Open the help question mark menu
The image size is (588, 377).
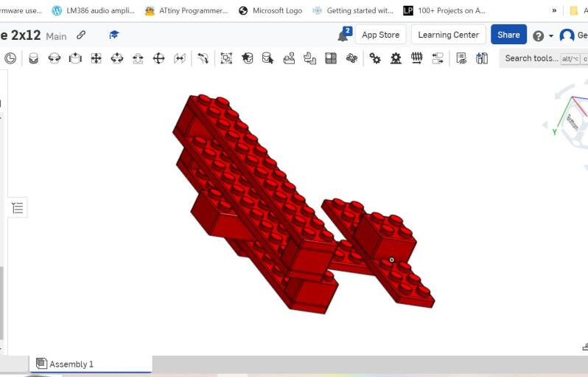(x=538, y=36)
